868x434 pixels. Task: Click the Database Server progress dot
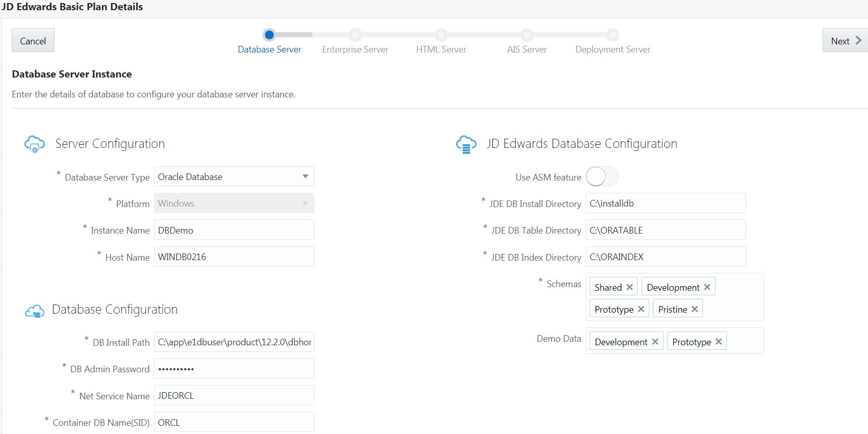pos(270,35)
